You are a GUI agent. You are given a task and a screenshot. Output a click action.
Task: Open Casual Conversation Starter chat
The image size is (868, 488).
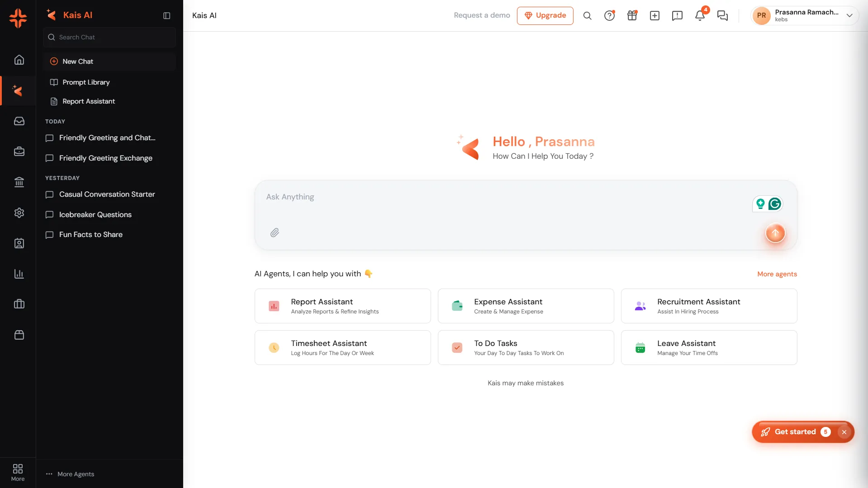107,194
